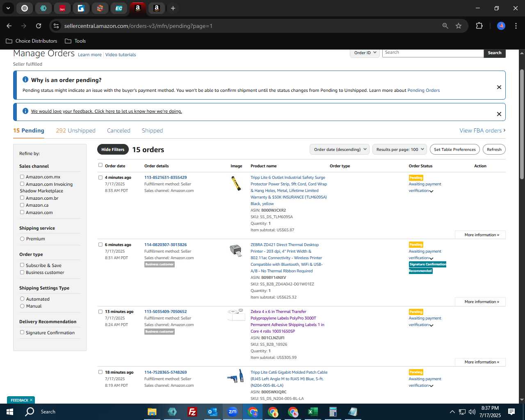Open the Order ID search type dropdown
This screenshot has width=525, height=420.
click(365, 52)
